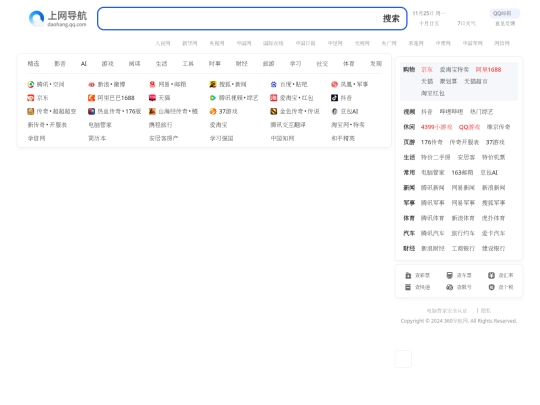This screenshot has height=405, width=540.
Task: Switch to the AI tab
Action: tap(84, 64)
